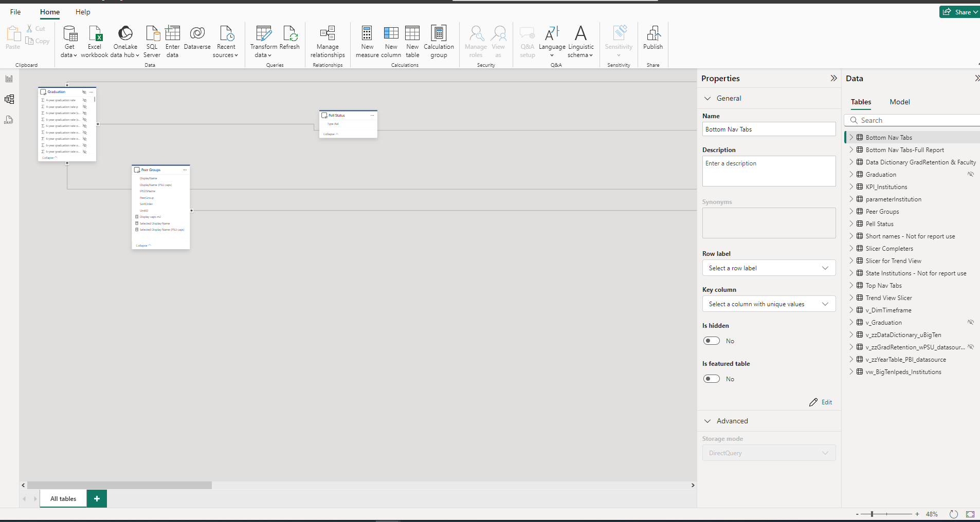Click the Share button
This screenshot has height=522, width=980.
(x=959, y=12)
